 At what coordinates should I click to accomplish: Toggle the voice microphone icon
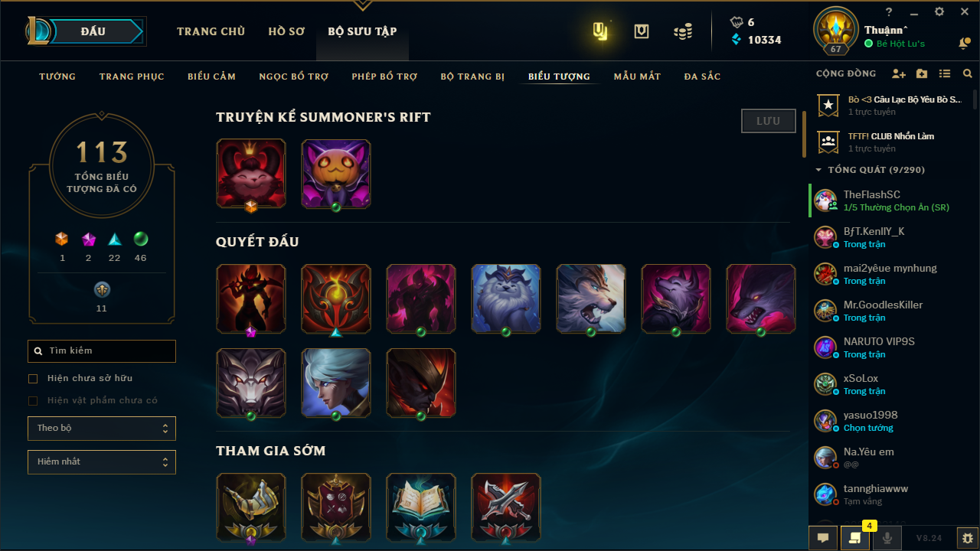(x=887, y=538)
